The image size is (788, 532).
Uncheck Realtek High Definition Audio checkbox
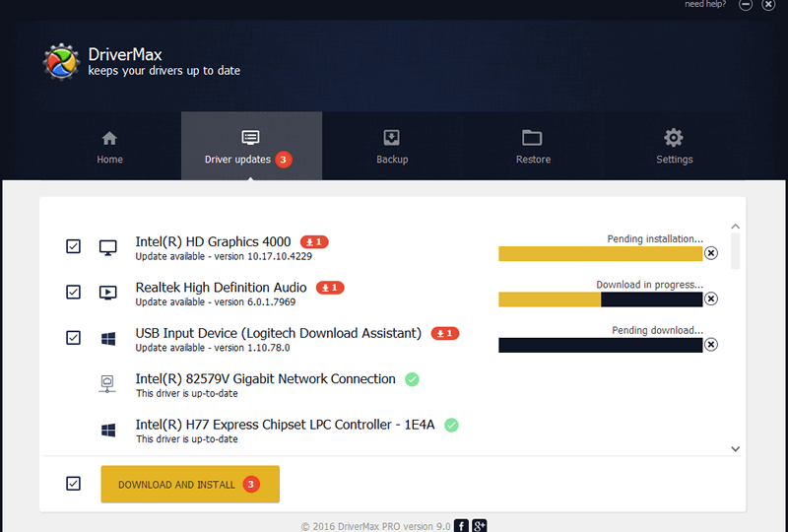(73, 292)
